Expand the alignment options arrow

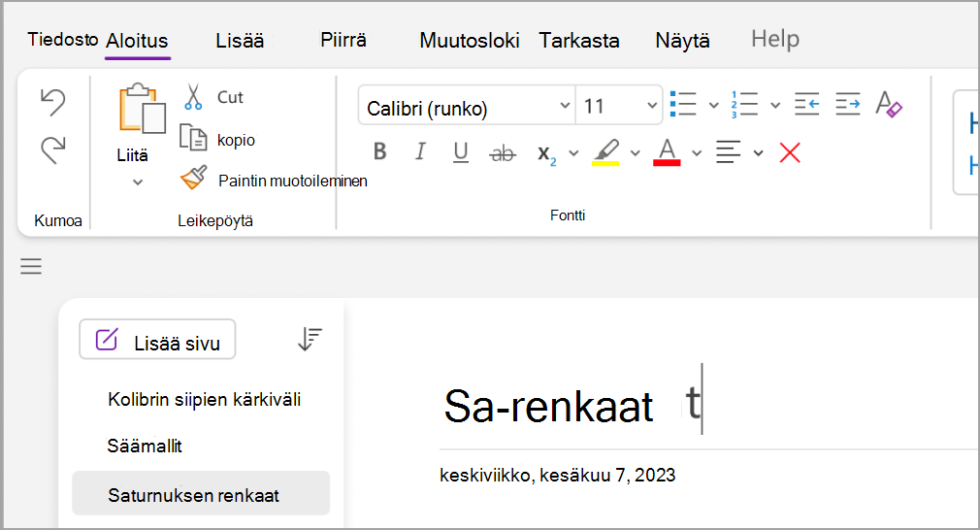pos(758,153)
